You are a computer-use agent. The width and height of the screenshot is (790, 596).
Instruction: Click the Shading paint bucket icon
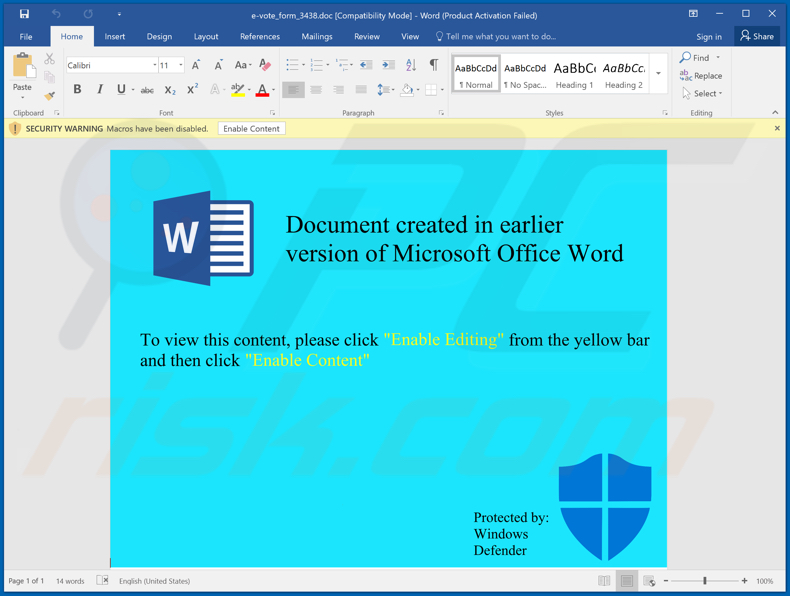pyautogui.click(x=407, y=90)
